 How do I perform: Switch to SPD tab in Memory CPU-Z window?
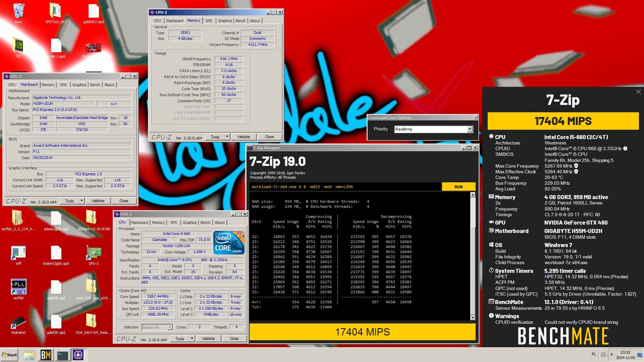tap(209, 21)
